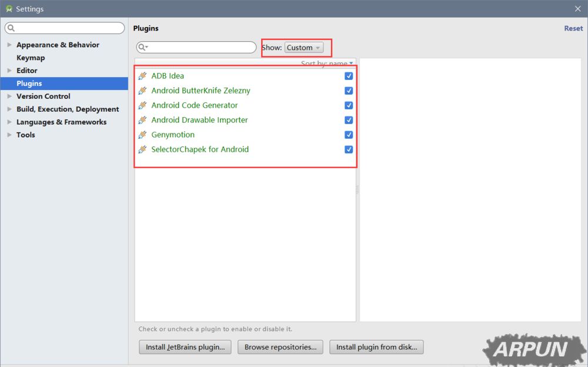Select Android ButterKnife Zelezny plugin name
Image resolution: width=588 pixels, height=367 pixels.
point(201,91)
